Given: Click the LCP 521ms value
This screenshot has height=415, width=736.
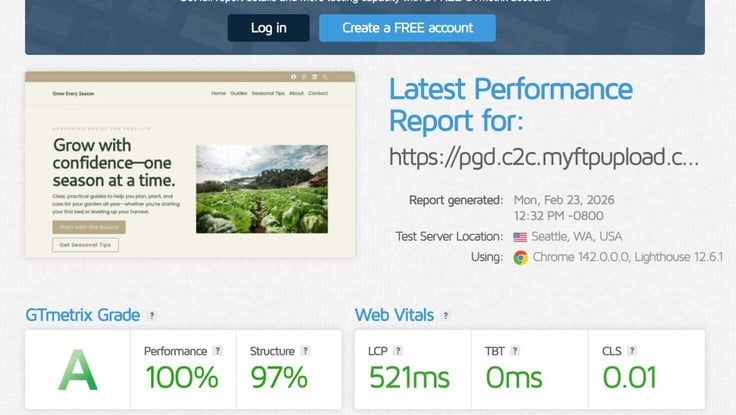Looking at the screenshot, I should pyautogui.click(x=409, y=377).
